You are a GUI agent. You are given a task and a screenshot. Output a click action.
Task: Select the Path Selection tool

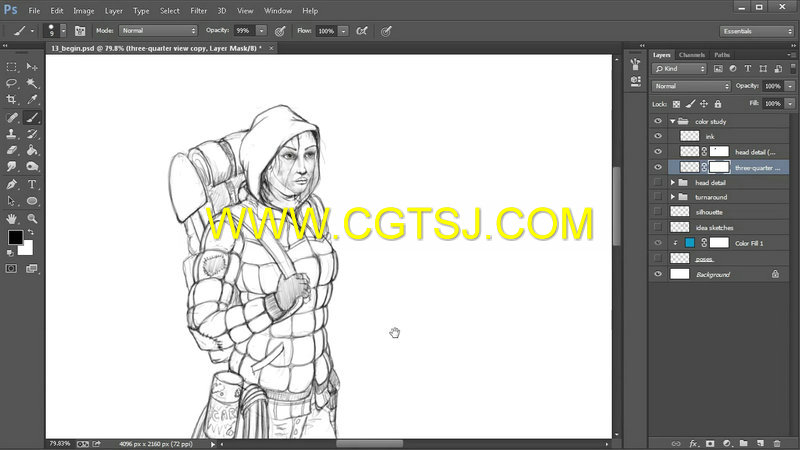(x=11, y=201)
